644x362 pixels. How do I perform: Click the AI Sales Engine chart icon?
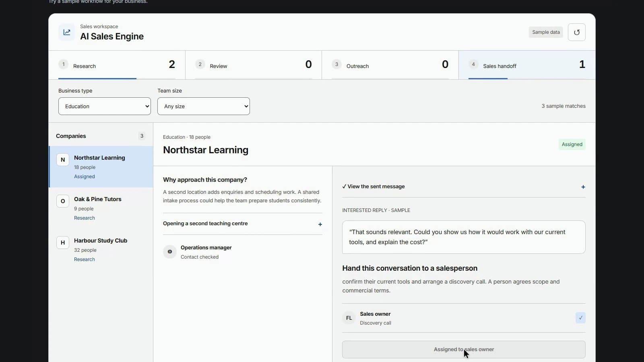(x=67, y=32)
